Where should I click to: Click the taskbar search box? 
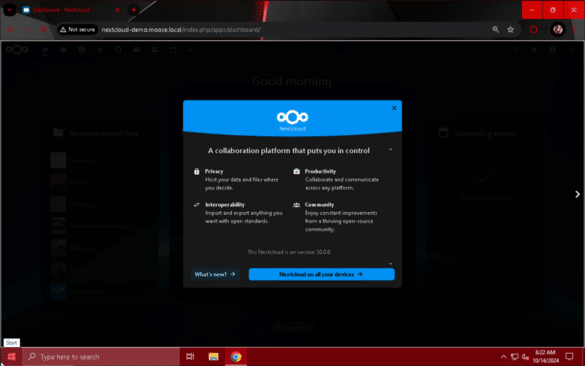(x=101, y=357)
